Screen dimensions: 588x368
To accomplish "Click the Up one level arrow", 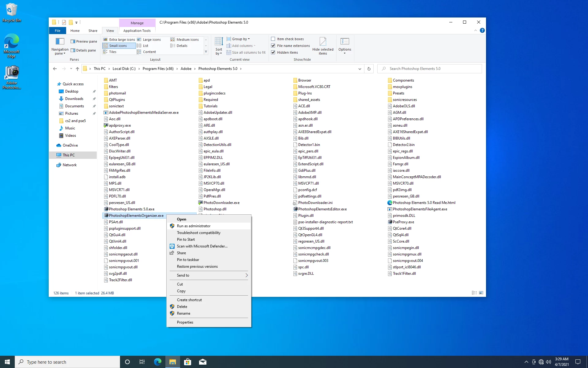I will click(x=77, y=69).
